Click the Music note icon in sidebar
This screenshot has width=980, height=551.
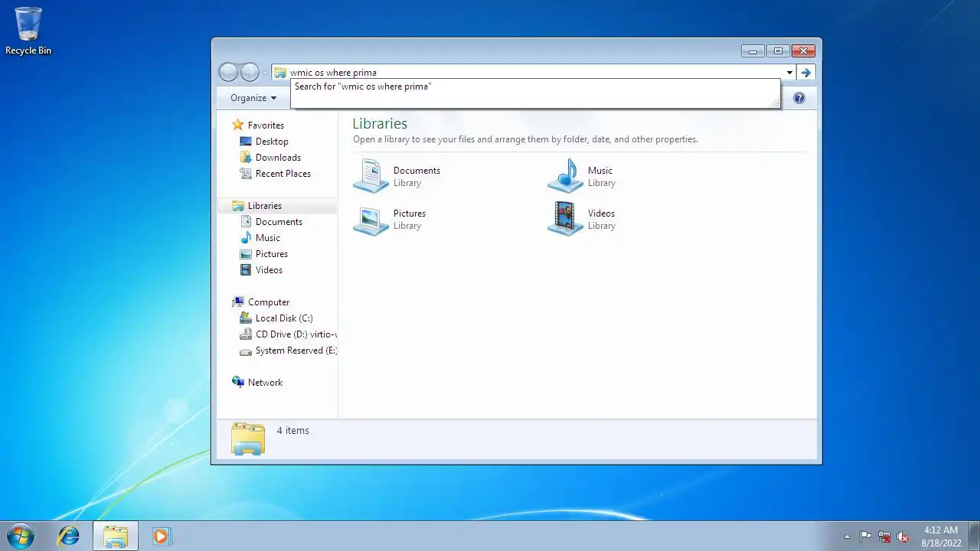[246, 238]
